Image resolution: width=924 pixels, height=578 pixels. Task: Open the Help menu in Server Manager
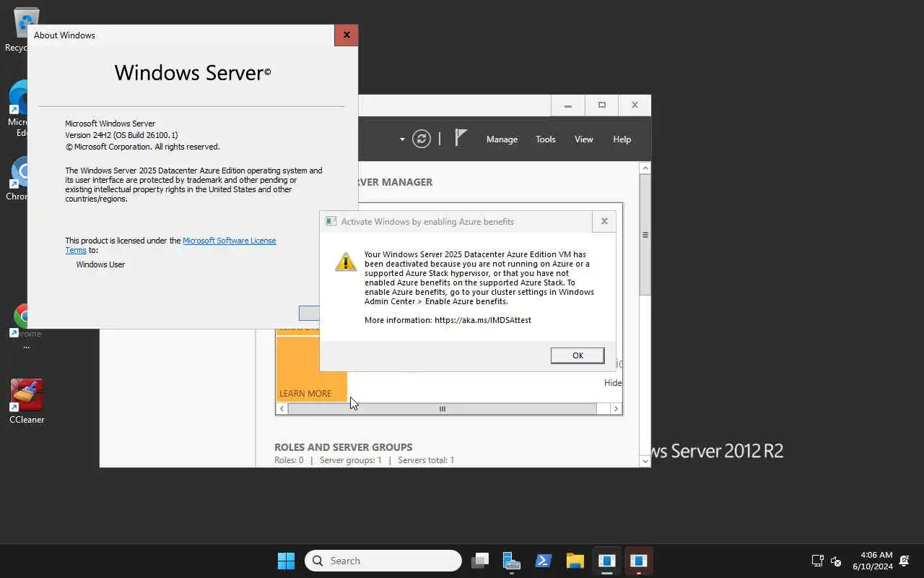pos(622,139)
